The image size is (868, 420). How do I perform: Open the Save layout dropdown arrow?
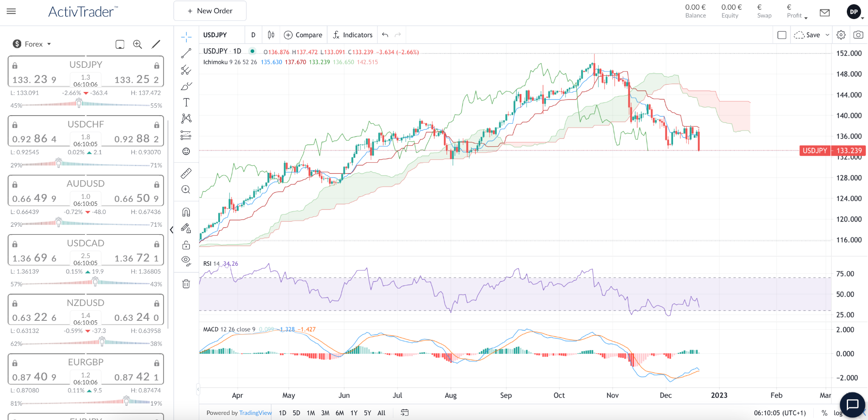pyautogui.click(x=827, y=35)
